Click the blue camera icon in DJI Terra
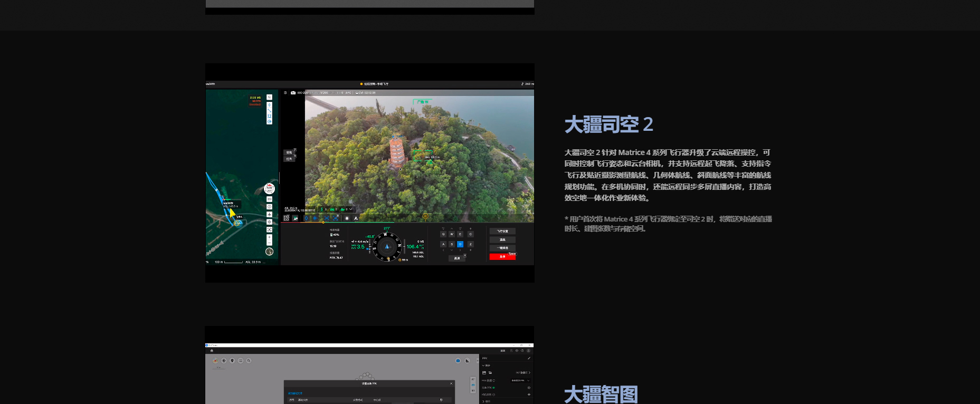Viewport: 980px width, 404px height. [458, 361]
